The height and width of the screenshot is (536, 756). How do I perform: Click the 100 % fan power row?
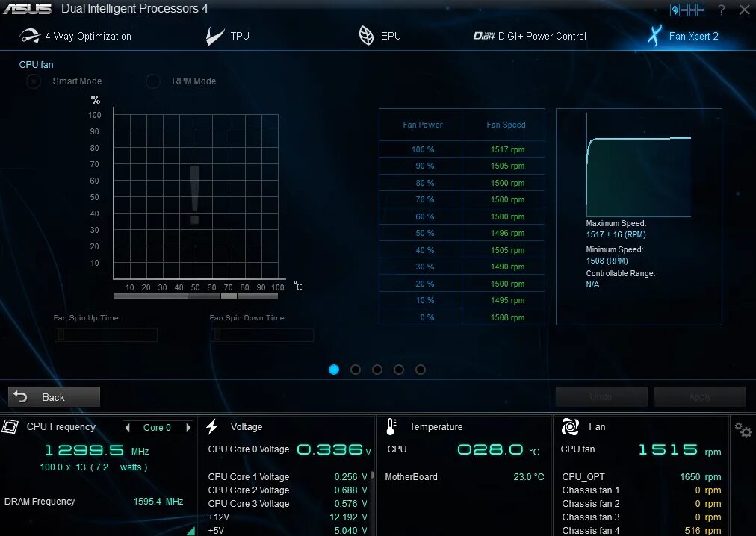click(462, 149)
